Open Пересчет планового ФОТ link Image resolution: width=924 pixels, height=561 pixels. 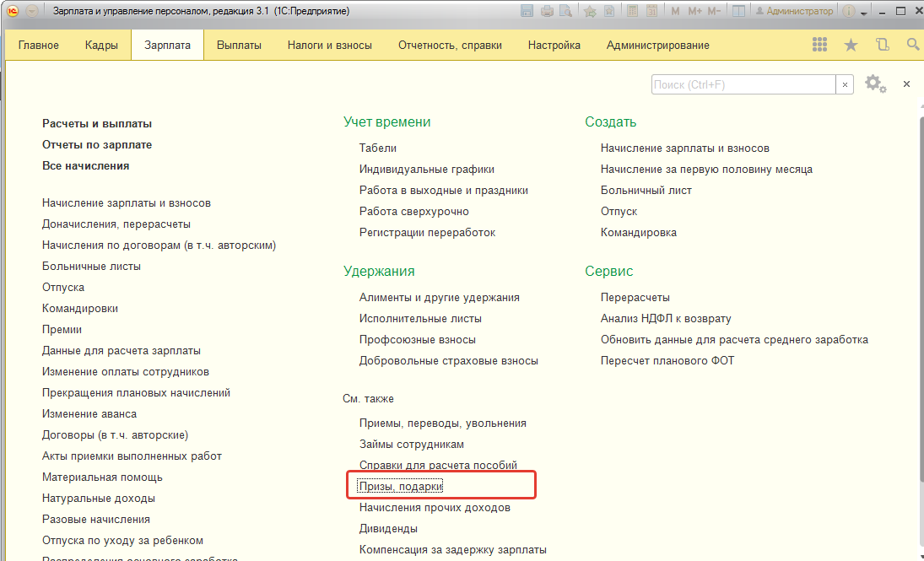click(x=667, y=361)
